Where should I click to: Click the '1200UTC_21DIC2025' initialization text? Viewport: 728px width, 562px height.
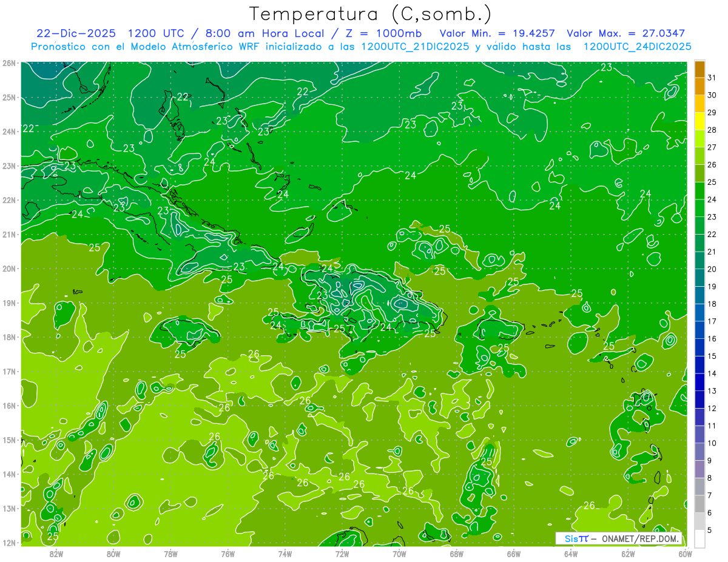(415, 47)
